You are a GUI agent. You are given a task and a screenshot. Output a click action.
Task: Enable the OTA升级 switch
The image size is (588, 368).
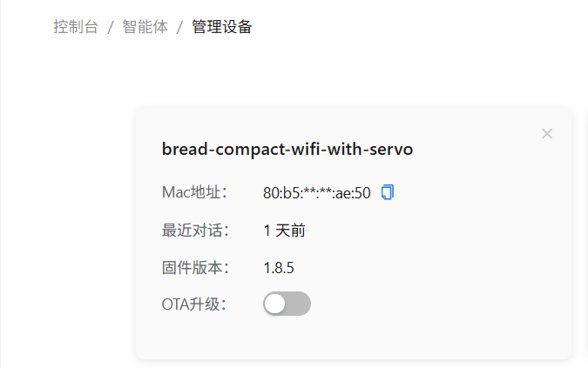(x=287, y=304)
